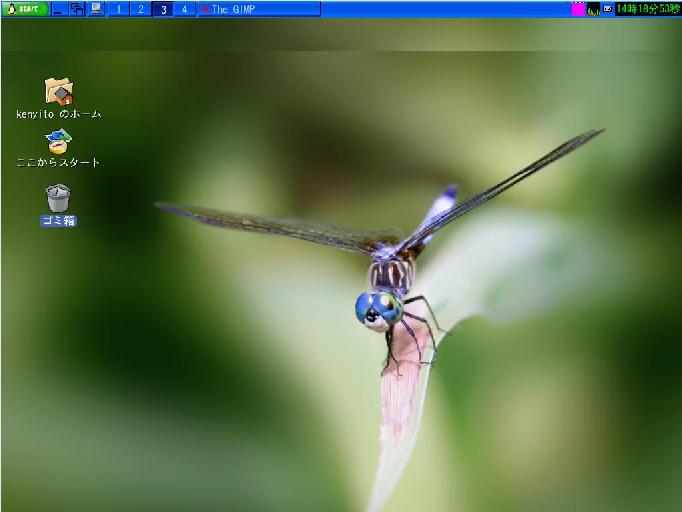Click the penguin logo on start button

pos(11,9)
